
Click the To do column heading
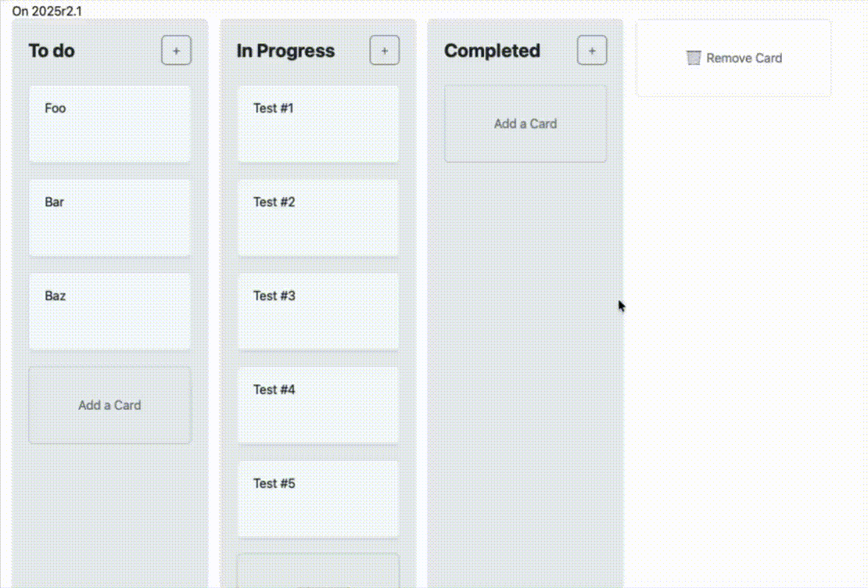click(52, 51)
